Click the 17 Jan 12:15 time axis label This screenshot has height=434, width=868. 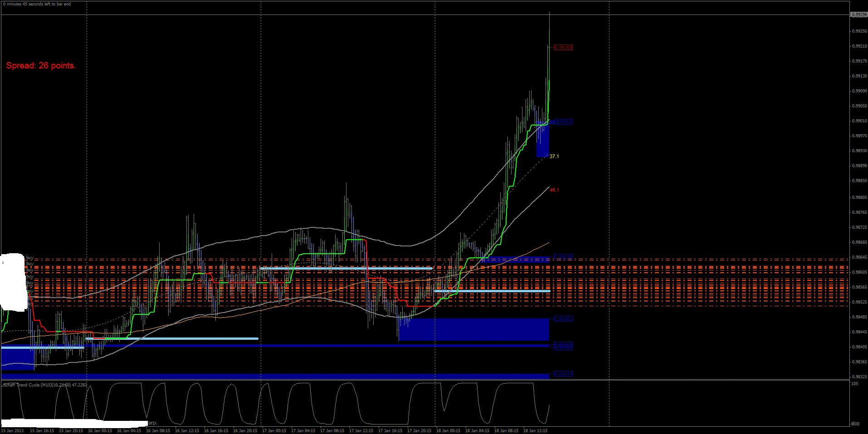tap(361, 431)
